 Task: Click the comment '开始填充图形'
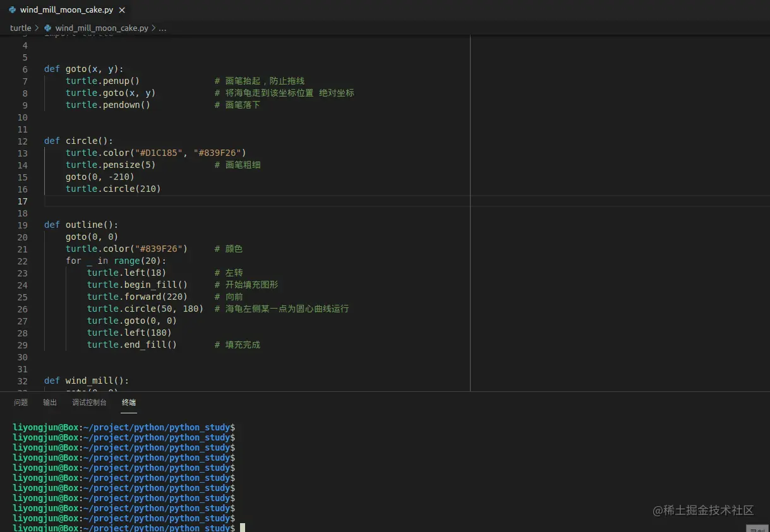tap(251, 285)
